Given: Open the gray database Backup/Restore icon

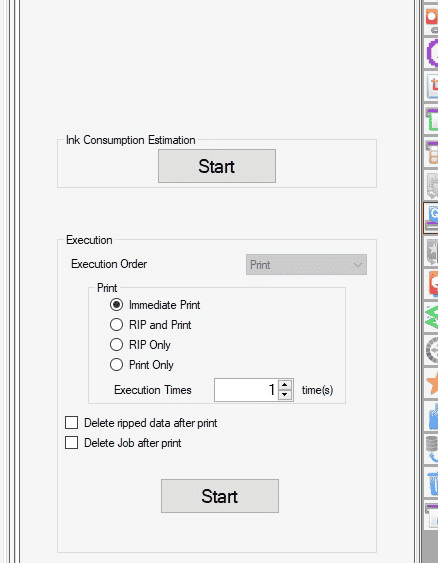Looking at the screenshot, I should (432, 449).
